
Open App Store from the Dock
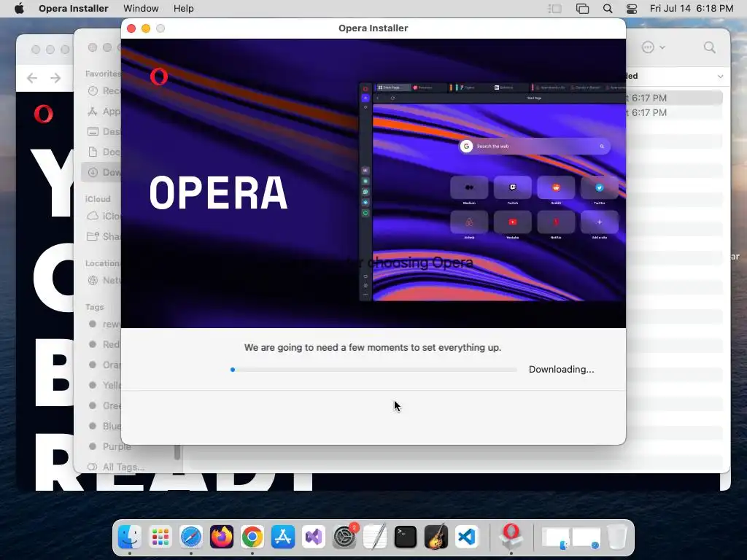tap(283, 537)
